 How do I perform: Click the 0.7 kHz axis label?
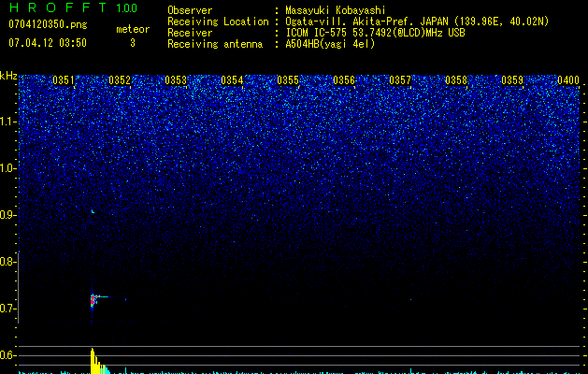tap(7, 309)
